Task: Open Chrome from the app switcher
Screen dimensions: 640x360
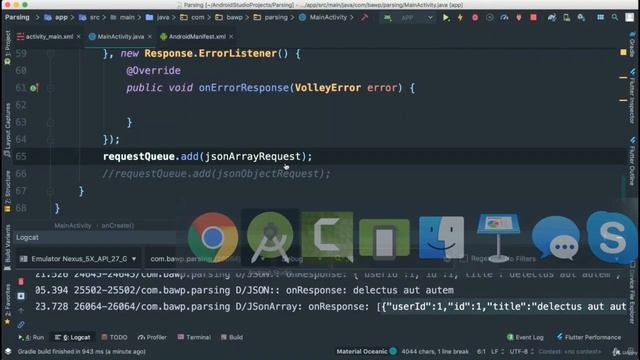Action: click(213, 237)
